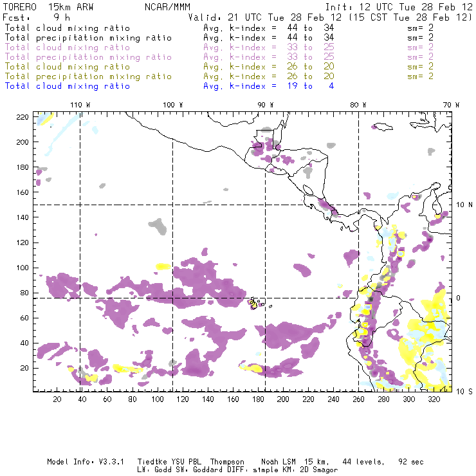This screenshot has height=476, width=476.
Task: Click the "10 S" latitude label
Action: point(464,392)
